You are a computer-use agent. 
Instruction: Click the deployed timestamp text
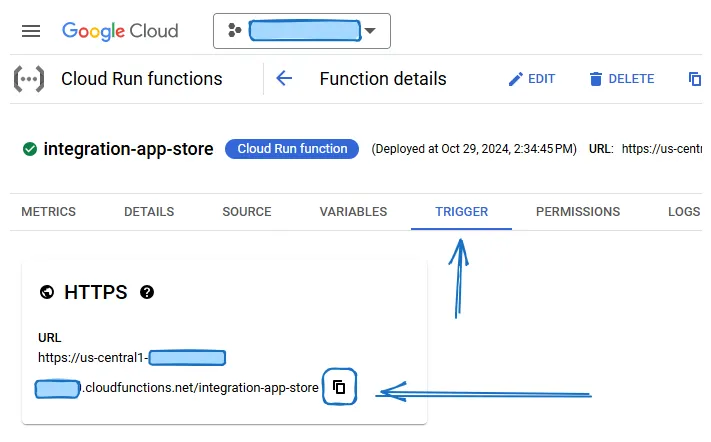474,149
